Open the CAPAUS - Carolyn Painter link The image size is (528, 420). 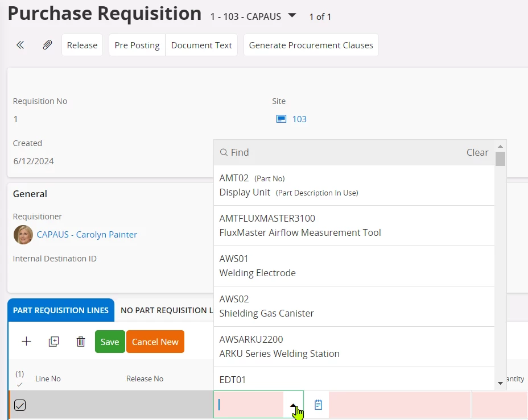click(87, 235)
